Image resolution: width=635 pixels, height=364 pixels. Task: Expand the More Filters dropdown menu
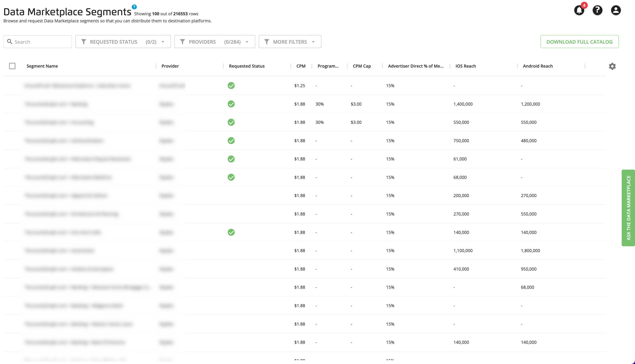(290, 41)
